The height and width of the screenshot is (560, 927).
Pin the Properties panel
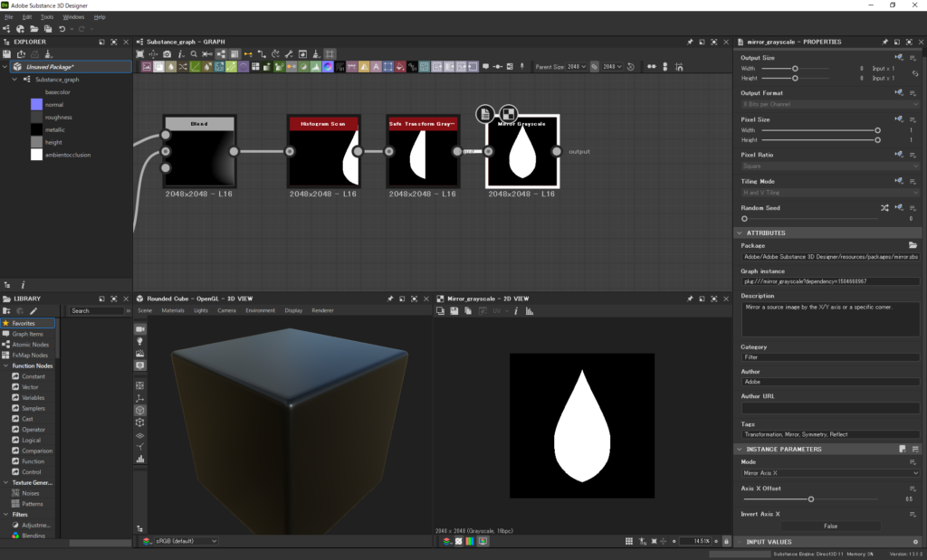(x=885, y=42)
